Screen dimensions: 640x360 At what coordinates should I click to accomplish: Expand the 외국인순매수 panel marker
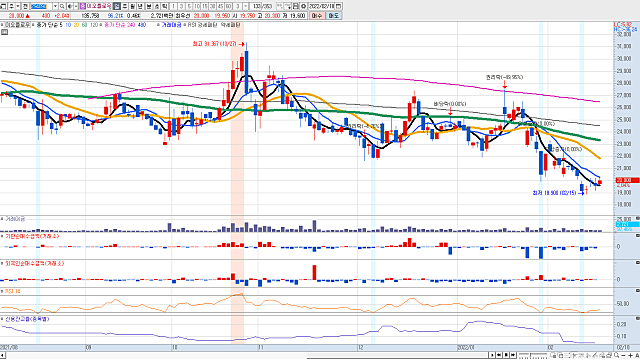pyautogui.click(x=2, y=264)
